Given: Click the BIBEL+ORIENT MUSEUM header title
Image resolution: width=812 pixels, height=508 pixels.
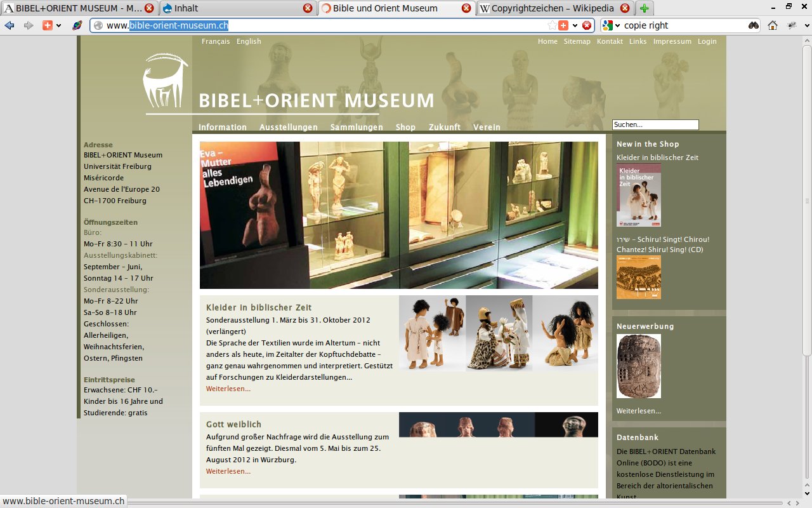Looking at the screenshot, I should [316, 100].
